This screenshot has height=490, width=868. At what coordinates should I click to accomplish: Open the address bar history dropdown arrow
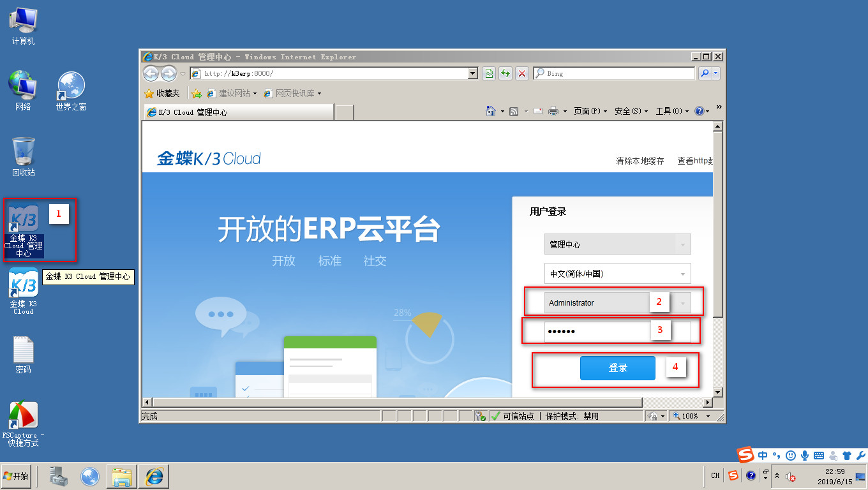click(x=473, y=73)
